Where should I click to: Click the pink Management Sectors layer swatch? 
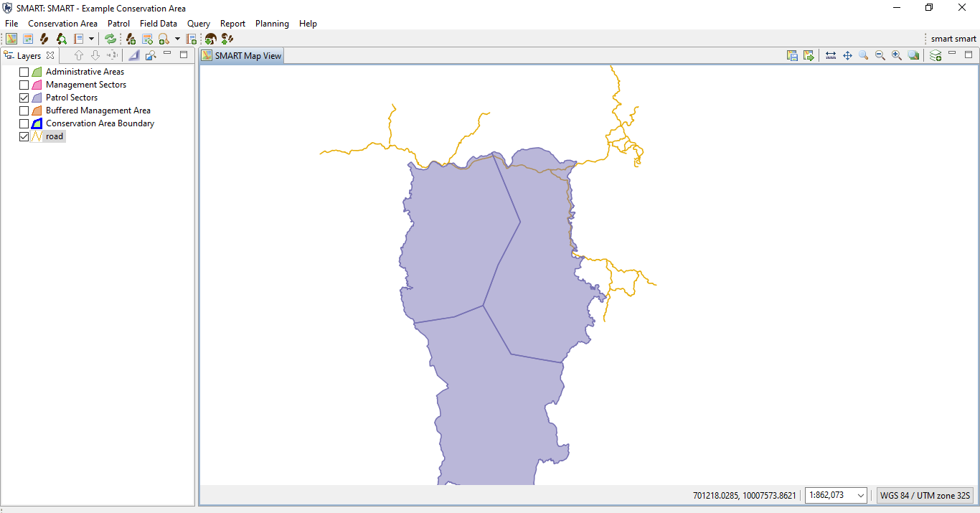(37, 85)
